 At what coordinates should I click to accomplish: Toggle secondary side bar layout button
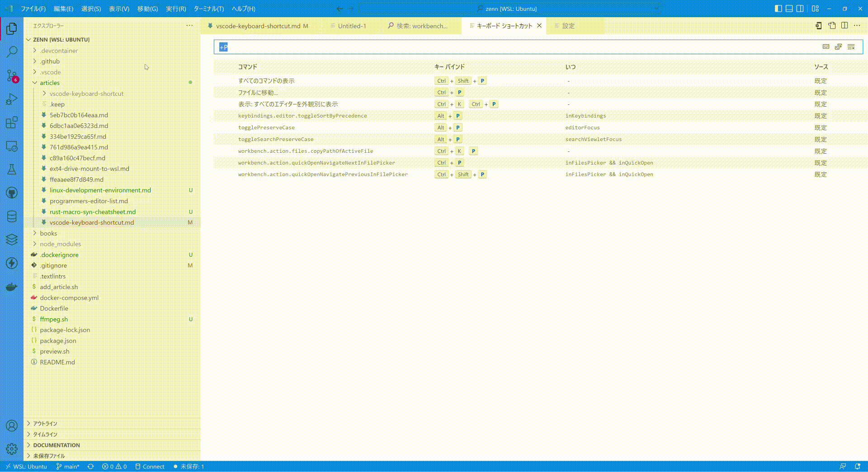pyautogui.click(x=800, y=9)
